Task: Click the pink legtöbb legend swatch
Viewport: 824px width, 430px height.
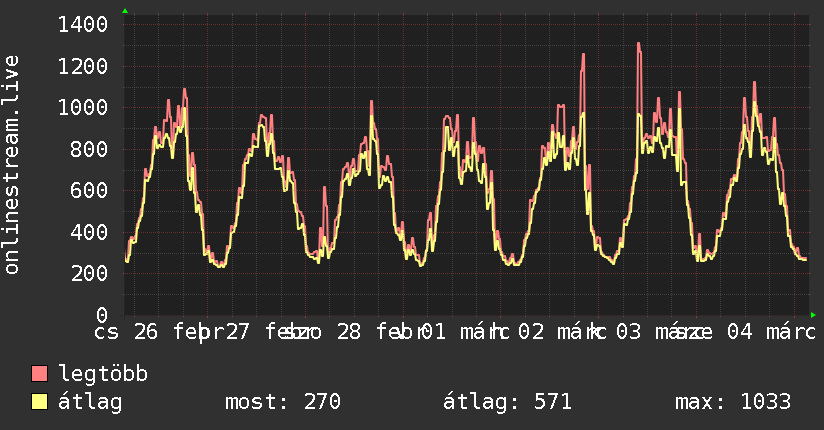Action: pyautogui.click(x=39, y=373)
